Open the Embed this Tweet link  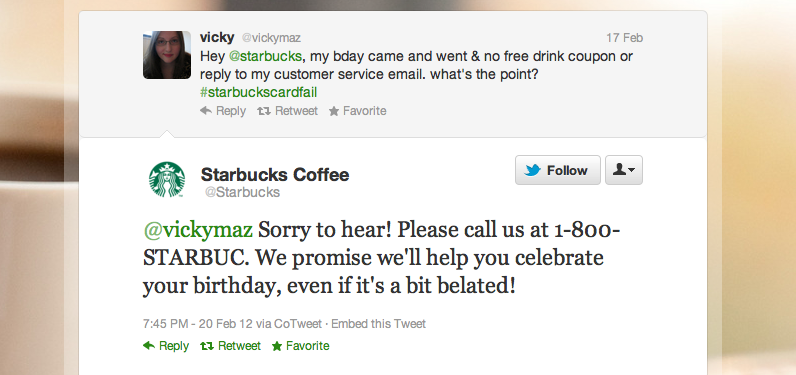(379, 324)
